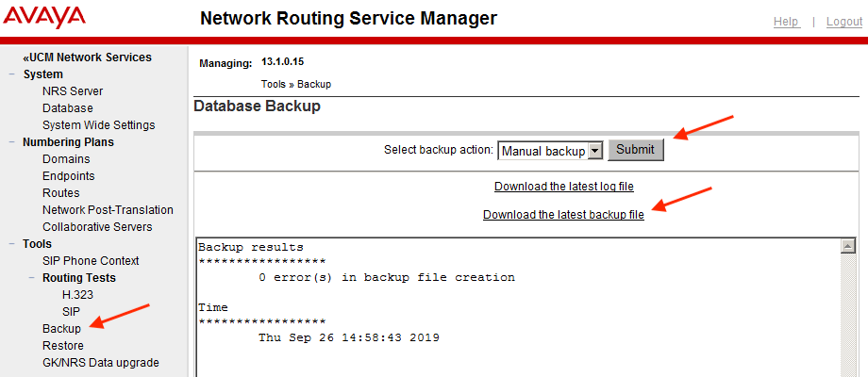Image resolution: width=868 pixels, height=377 pixels.
Task: Download the latest log file
Action: click(x=564, y=187)
